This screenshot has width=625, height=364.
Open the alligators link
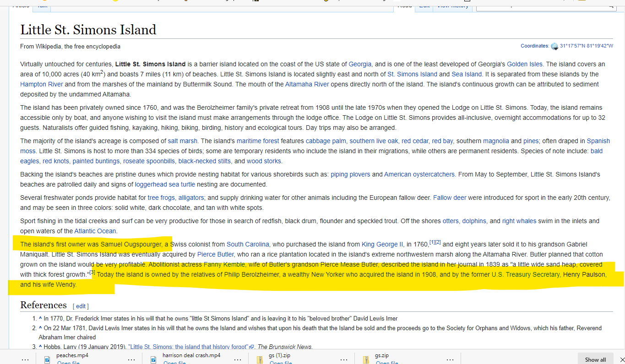[x=191, y=198]
